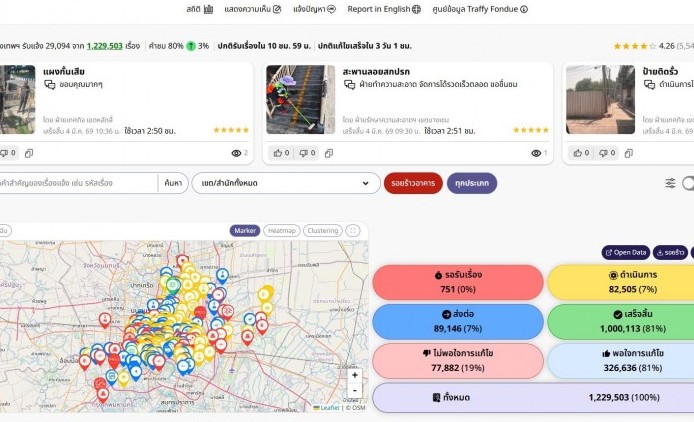The width and height of the screenshot is (694, 422).
Task: Click the view count eye icon on สะพานลอยสกปรก card
Action: pyautogui.click(x=536, y=153)
